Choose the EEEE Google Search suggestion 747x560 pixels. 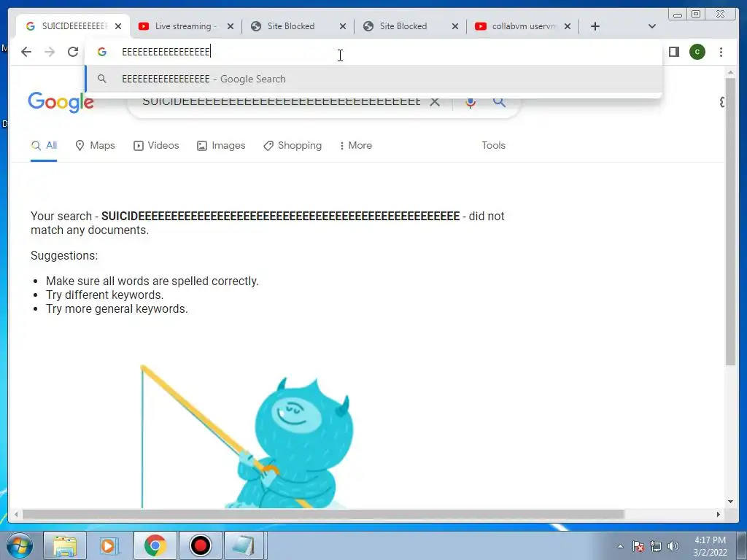coord(374,79)
